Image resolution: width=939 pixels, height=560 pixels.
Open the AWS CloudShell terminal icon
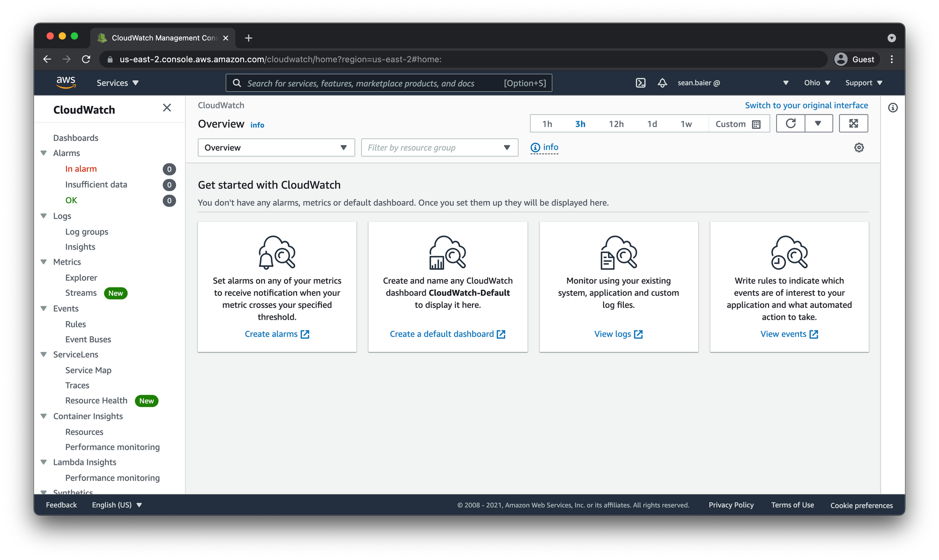(640, 83)
